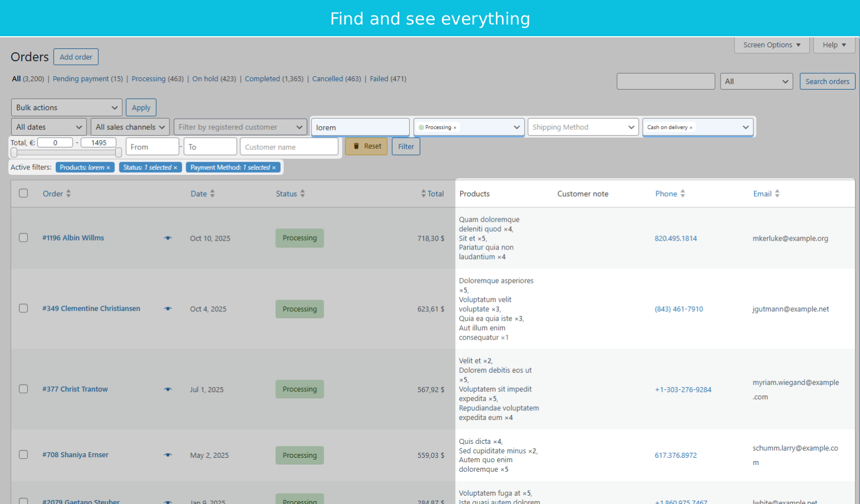Remove the Products: lorem active filter chip
This screenshot has height=504, width=860.
(108, 167)
